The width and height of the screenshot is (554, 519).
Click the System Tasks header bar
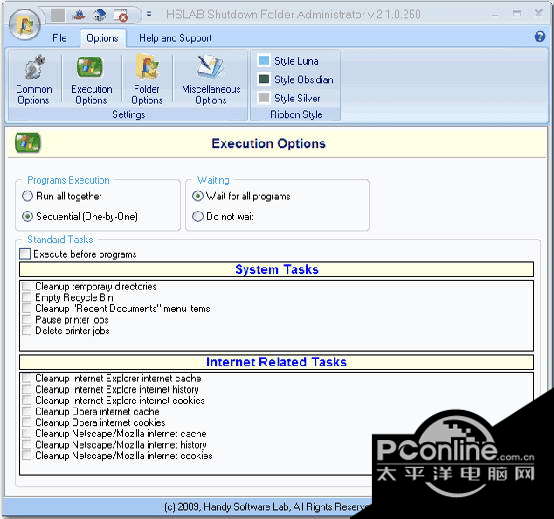click(x=276, y=269)
